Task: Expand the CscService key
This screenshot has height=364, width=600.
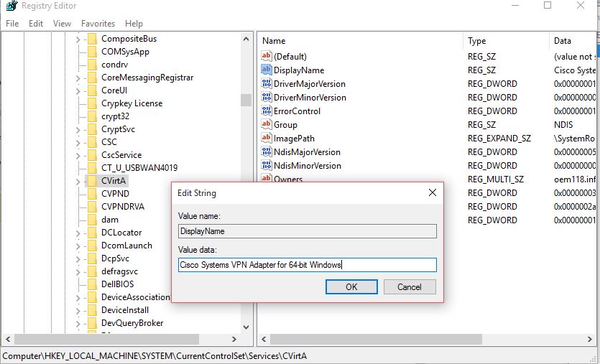Action: [78, 156]
